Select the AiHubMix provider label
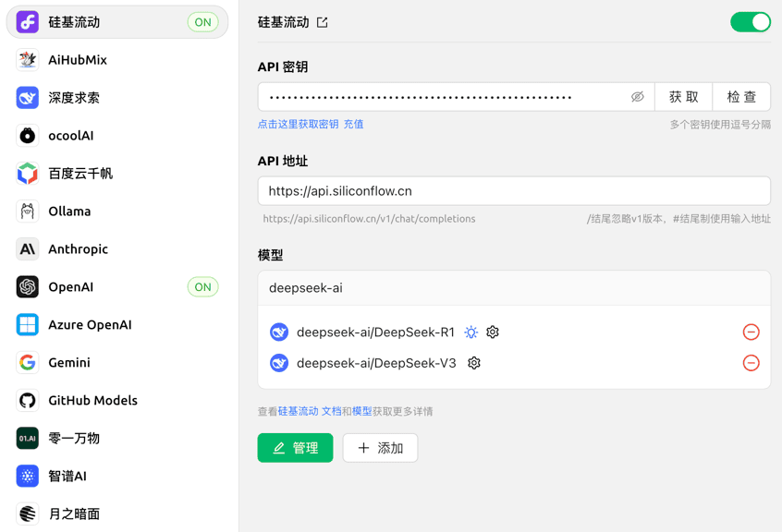 [x=78, y=60]
